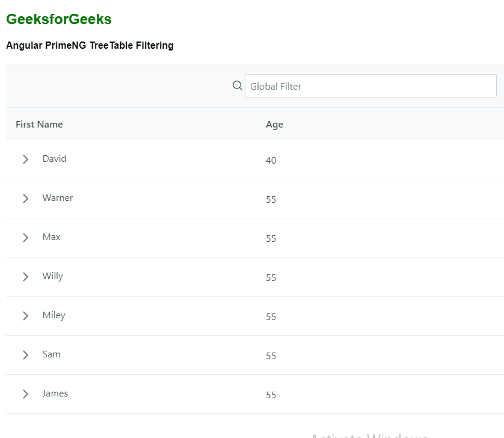Expand the Willy row chevron
504x438 pixels.
coord(25,277)
